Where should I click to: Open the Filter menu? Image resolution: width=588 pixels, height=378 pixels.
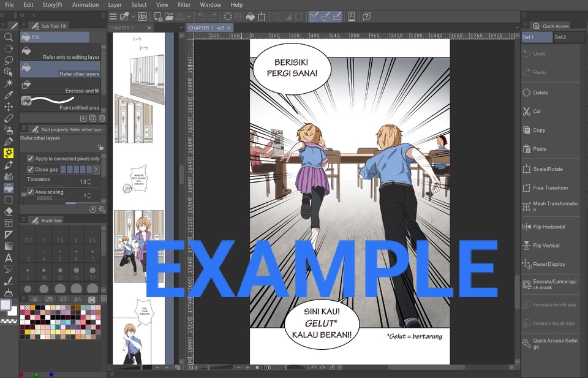pyautogui.click(x=184, y=5)
